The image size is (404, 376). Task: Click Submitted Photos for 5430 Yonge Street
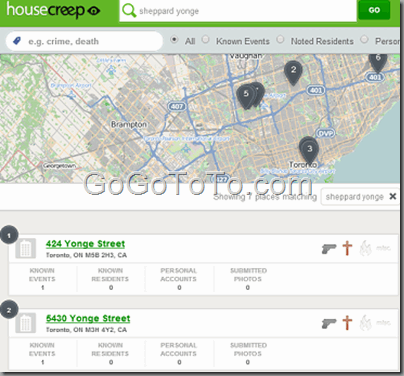point(248,354)
